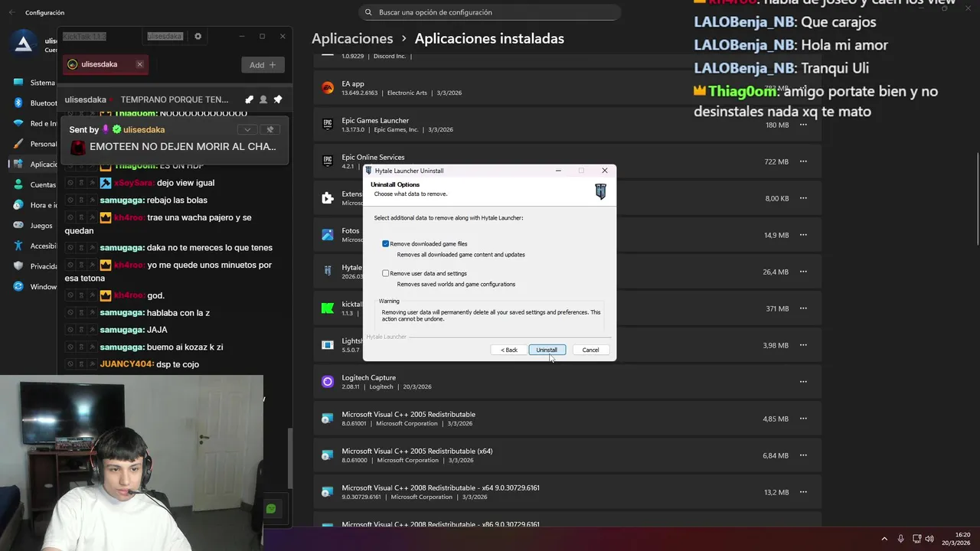The height and width of the screenshot is (551, 980).
Task: Click the Settings search field
Action: 489,12
